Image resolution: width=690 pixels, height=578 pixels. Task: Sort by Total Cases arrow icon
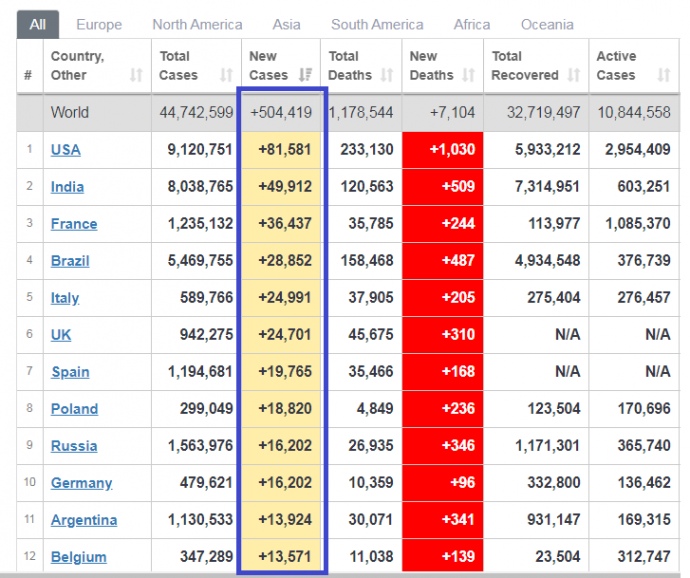(227, 75)
